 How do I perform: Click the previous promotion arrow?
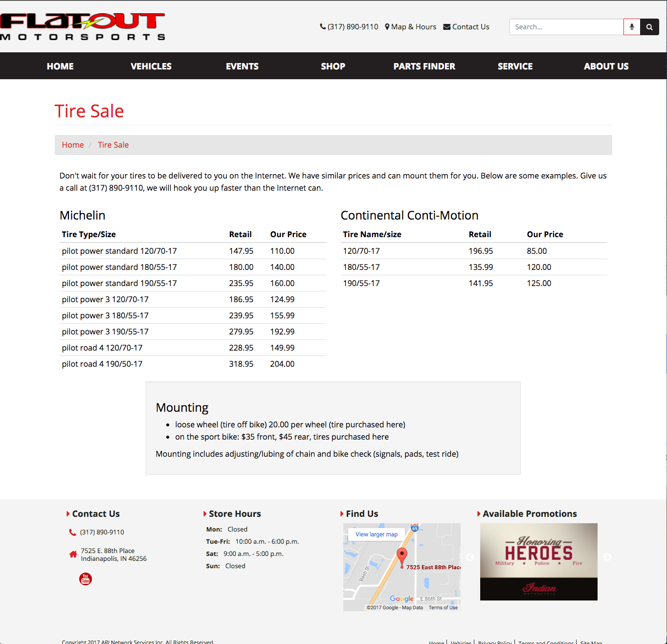point(470,557)
